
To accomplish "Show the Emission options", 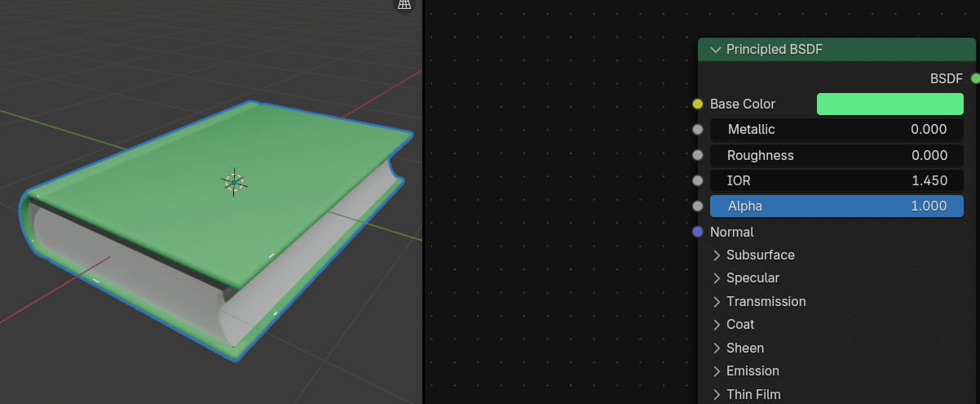I will pos(717,371).
